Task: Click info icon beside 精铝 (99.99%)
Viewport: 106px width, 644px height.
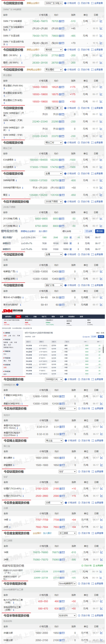Action: (x=21, y=55)
